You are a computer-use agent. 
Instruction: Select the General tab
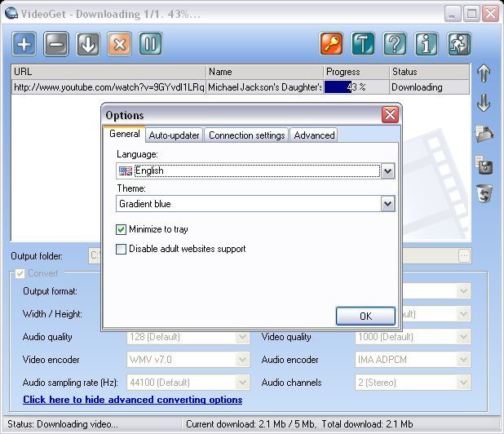tap(125, 134)
